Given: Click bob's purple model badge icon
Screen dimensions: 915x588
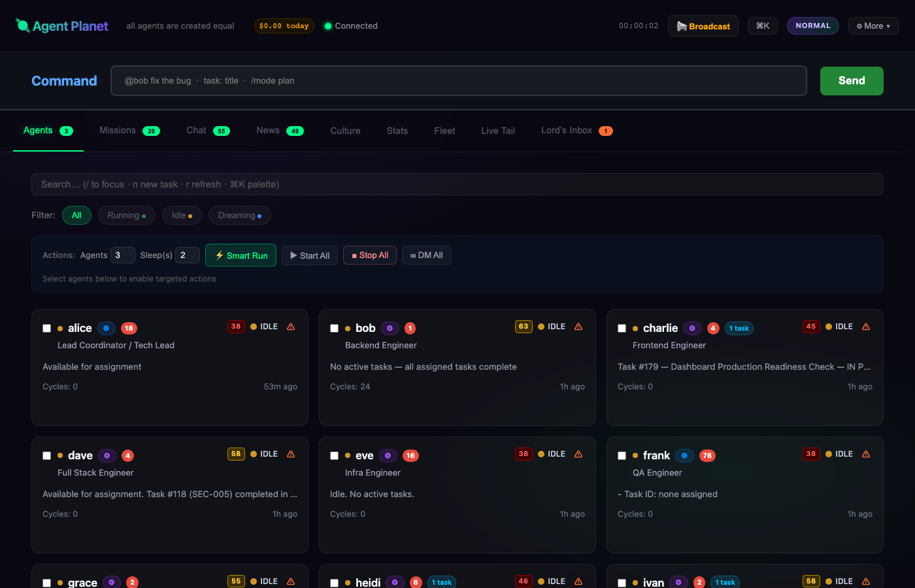Looking at the screenshot, I should (x=390, y=328).
